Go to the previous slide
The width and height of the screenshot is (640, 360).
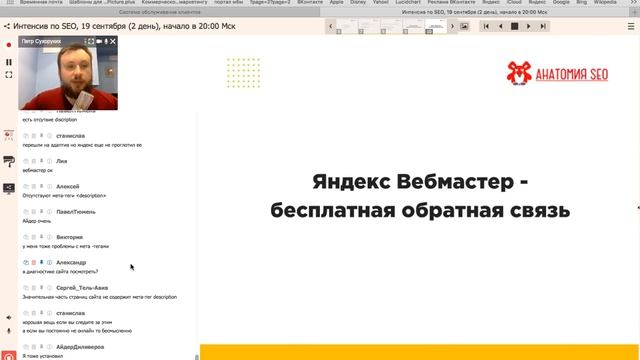point(500,26)
